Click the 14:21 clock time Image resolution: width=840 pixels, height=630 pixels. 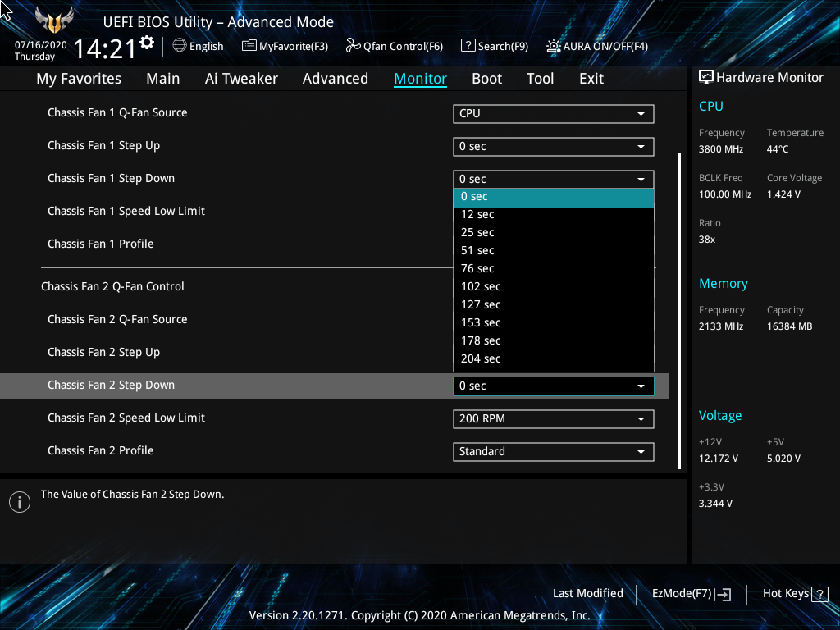coord(104,49)
